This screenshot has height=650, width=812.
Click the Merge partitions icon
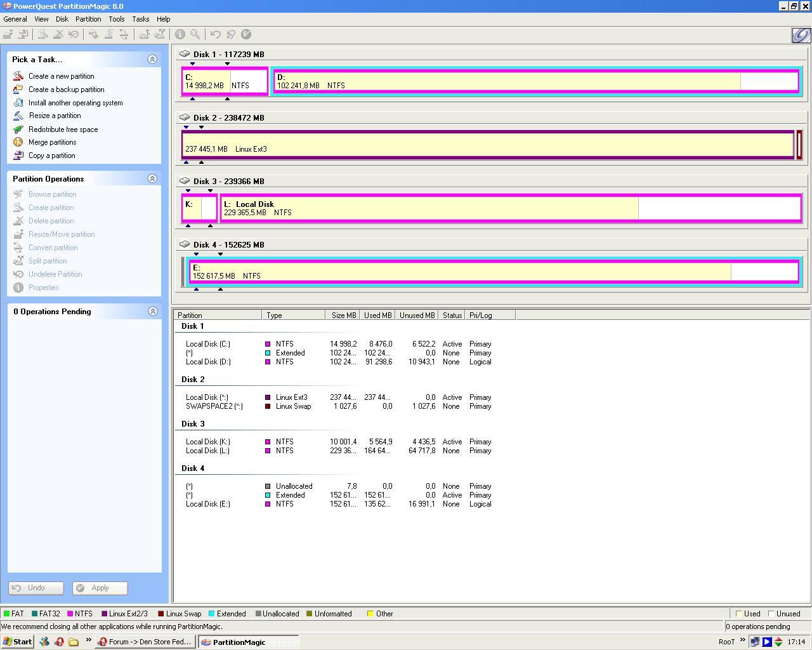pyautogui.click(x=18, y=142)
